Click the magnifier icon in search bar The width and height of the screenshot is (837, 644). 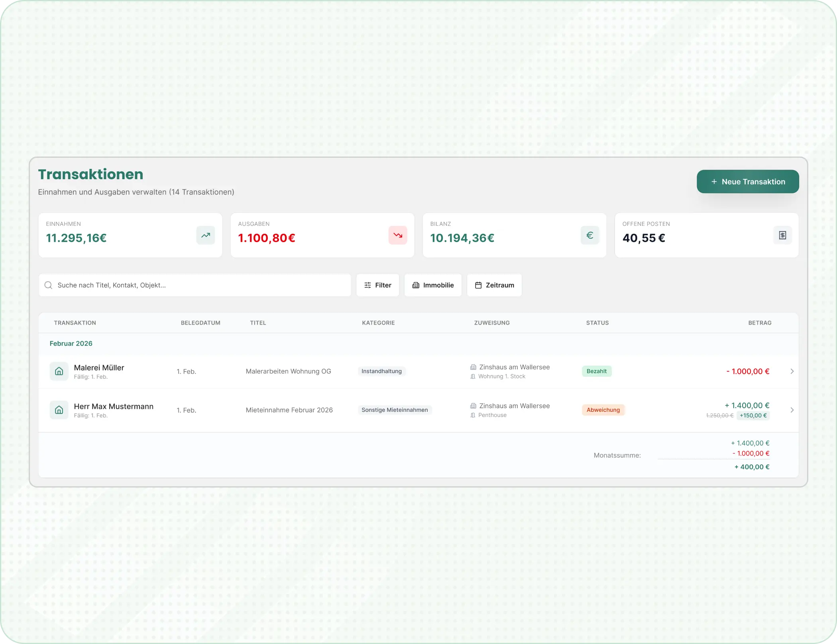[48, 285]
